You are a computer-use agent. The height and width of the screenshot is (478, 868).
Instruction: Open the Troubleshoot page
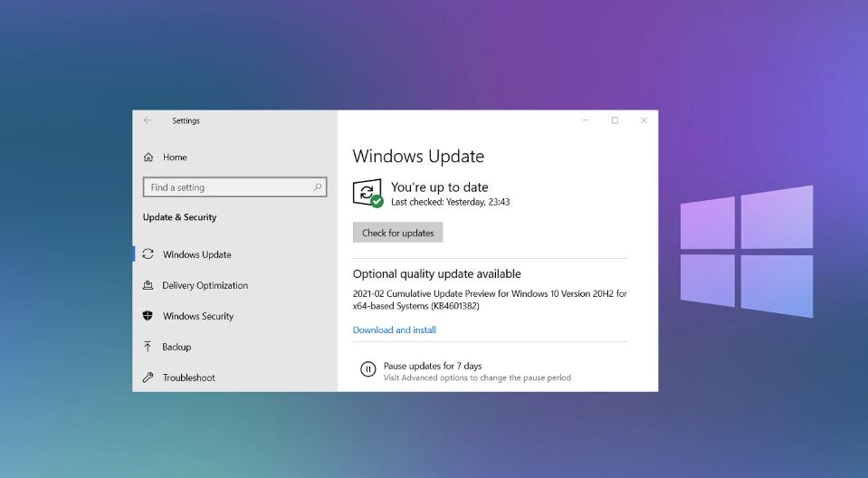pyautogui.click(x=189, y=378)
